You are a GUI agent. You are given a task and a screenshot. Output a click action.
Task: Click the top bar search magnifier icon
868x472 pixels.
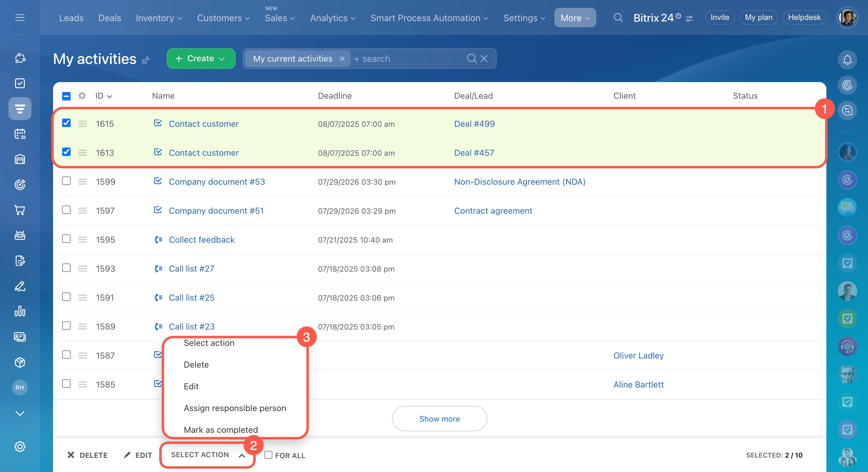pos(618,18)
